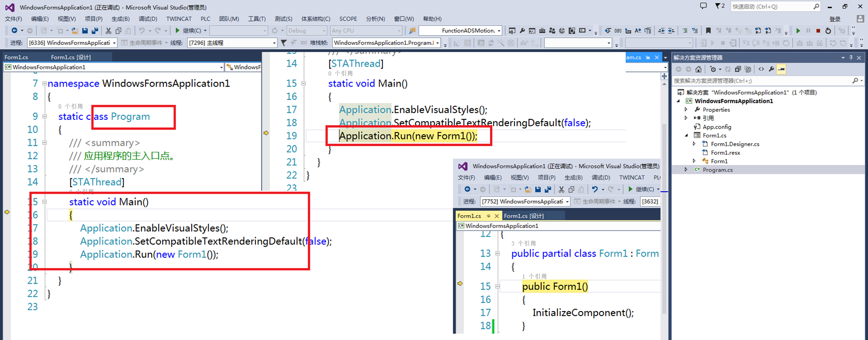Open the 编辑(E) menu

(x=40, y=19)
